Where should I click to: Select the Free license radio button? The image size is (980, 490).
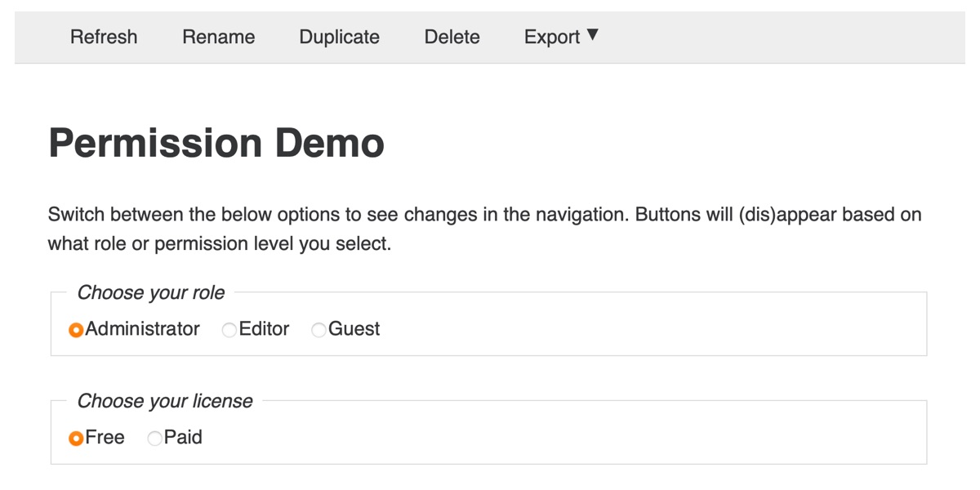pyautogui.click(x=76, y=439)
